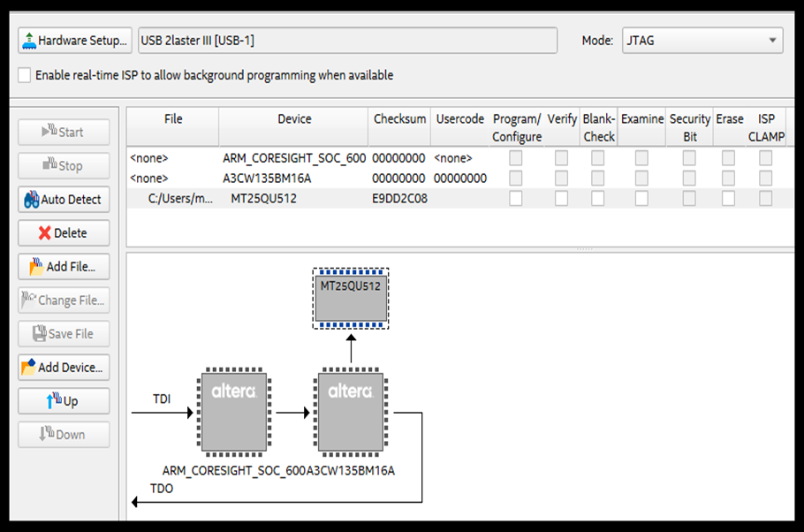The image size is (804, 532).
Task: Click Add File to load programming file
Action: [x=64, y=267]
